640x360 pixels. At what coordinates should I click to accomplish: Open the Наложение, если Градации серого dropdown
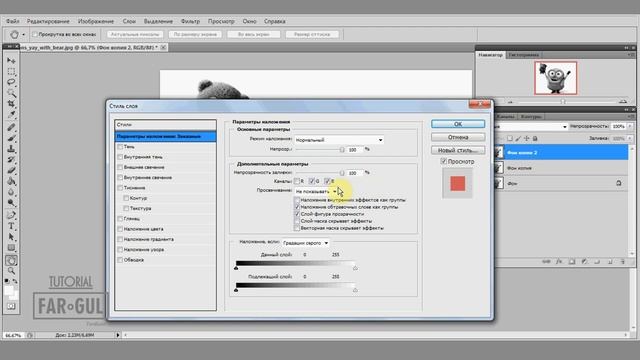point(305,243)
